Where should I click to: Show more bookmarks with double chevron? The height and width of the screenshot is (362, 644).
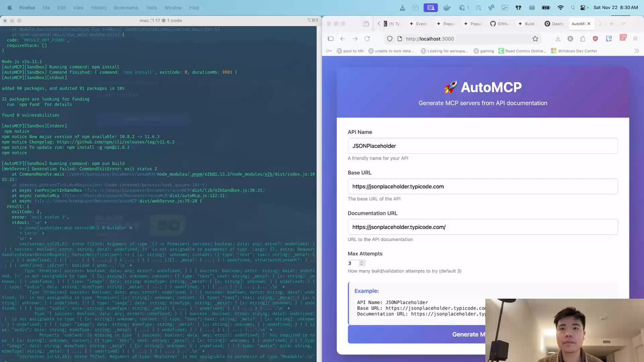[636, 51]
